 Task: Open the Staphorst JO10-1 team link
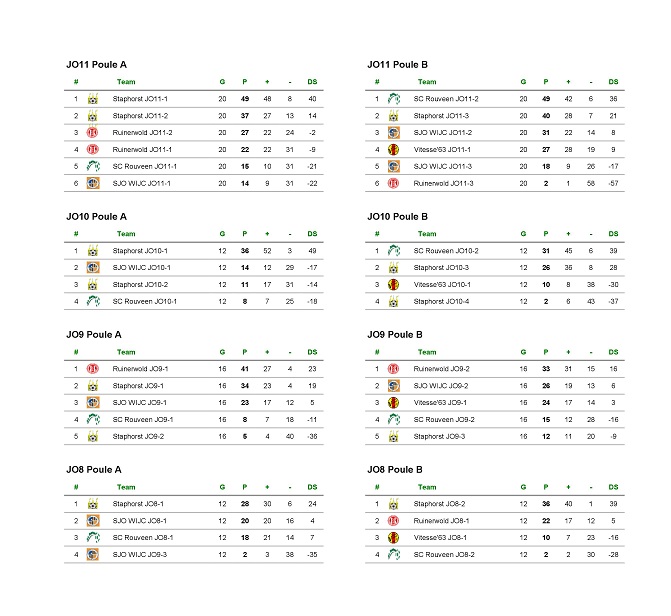[x=141, y=251]
